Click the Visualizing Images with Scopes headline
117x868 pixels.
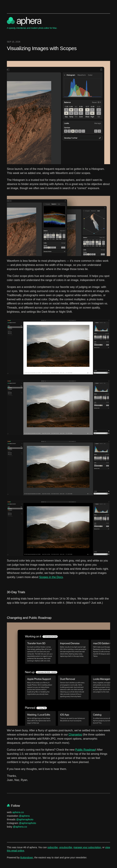click(42, 48)
